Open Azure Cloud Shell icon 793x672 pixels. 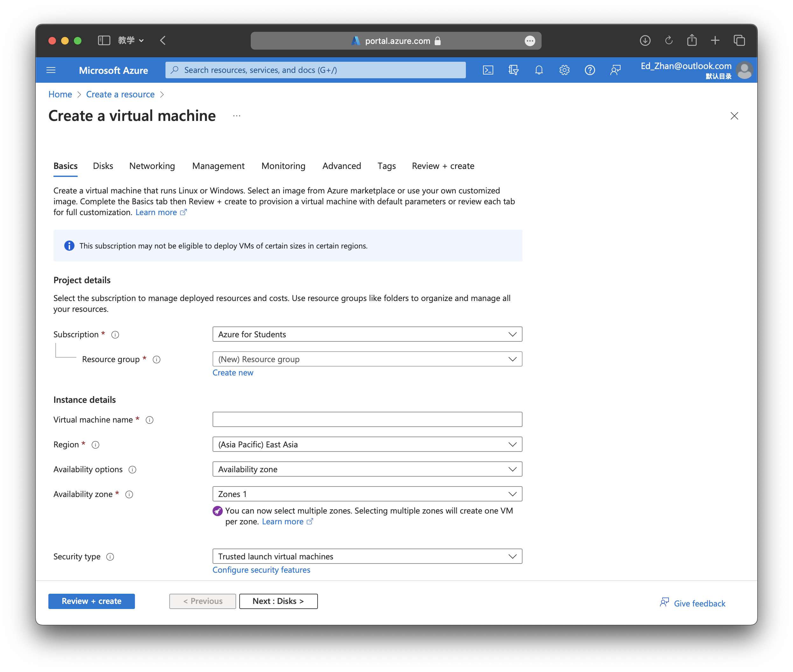488,70
